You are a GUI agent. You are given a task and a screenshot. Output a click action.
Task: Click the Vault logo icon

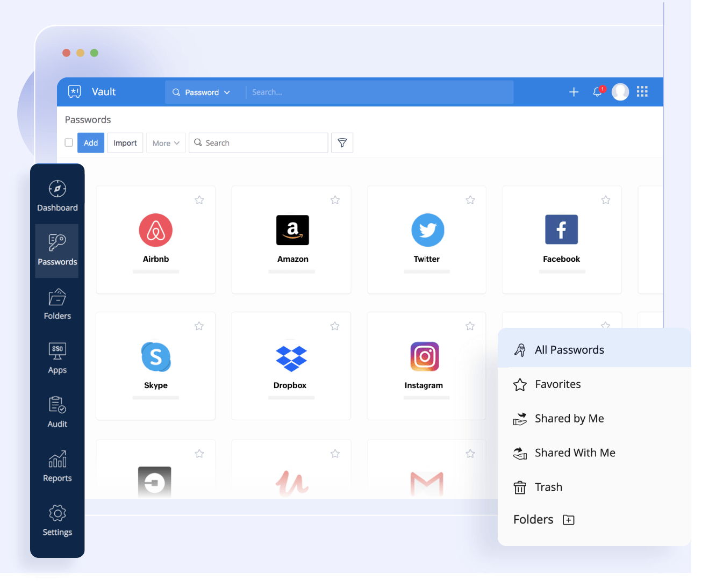(x=75, y=92)
